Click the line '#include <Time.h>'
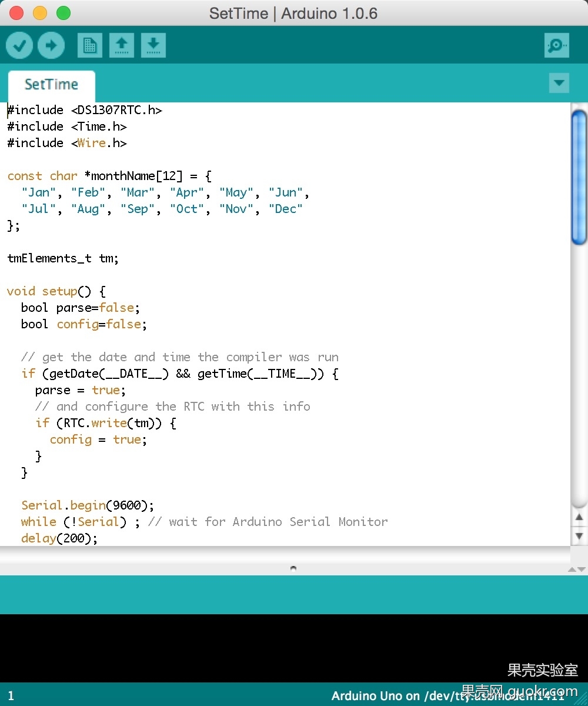The height and width of the screenshot is (706, 588). [x=67, y=126]
